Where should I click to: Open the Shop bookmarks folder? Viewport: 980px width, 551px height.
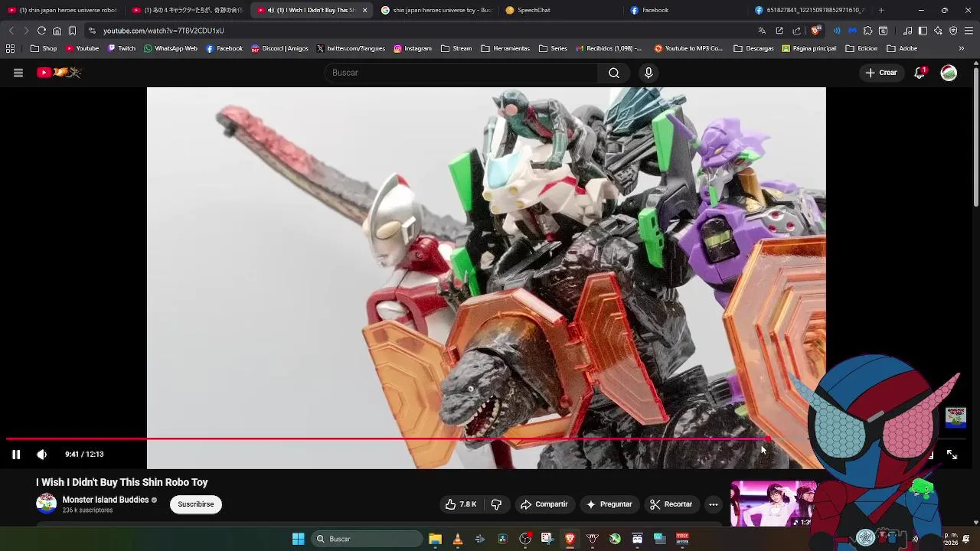point(44,48)
